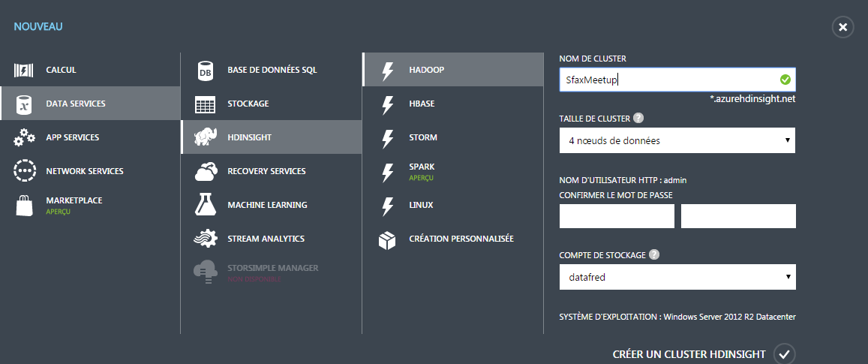
Task: Click the STORSIMPLE MANAGER label
Action: coord(273,268)
